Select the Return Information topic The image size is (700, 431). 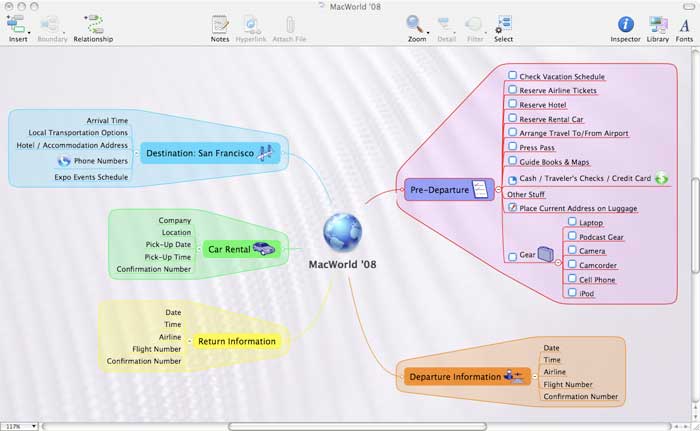[237, 341]
